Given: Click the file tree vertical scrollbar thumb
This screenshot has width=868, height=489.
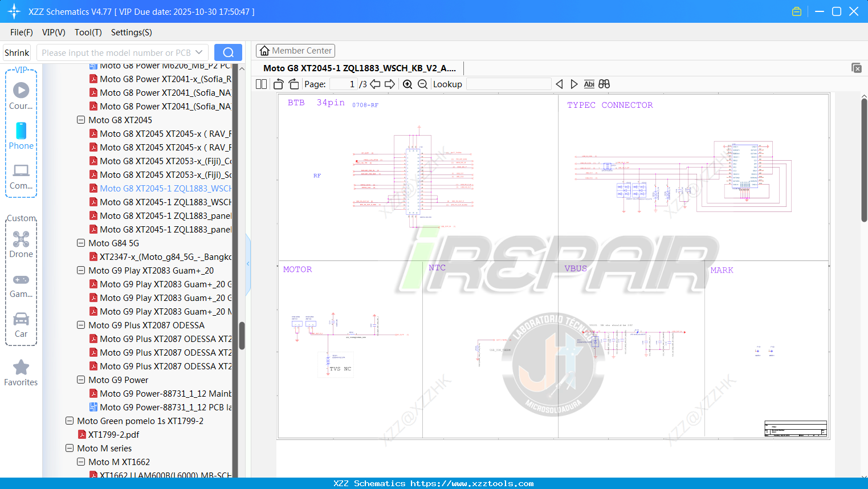Looking at the screenshot, I should [x=242, y=336].
